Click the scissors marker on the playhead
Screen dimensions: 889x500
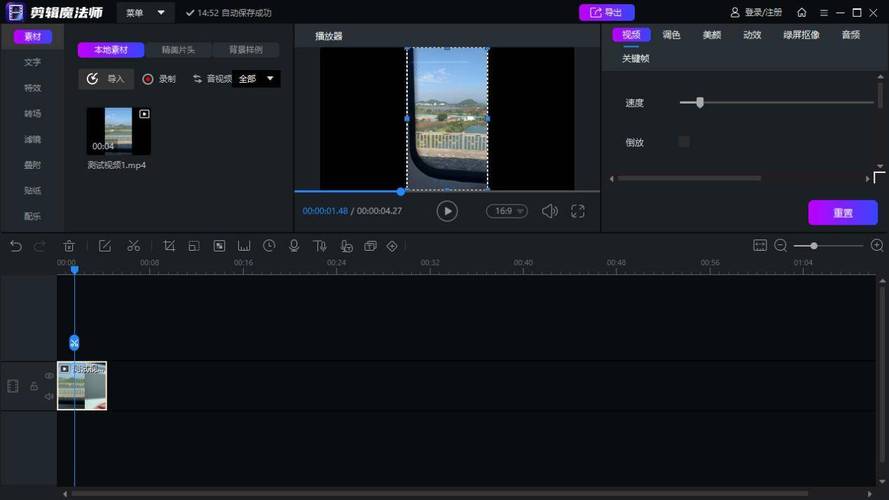[x=74, y=343]
